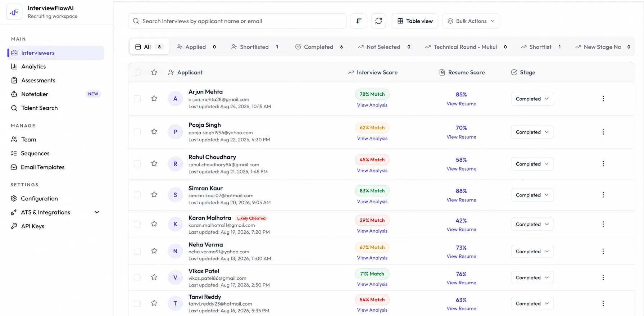Open Technical Round - Mukul tab
Screen dimensions: 644x316
pos(466,47)
